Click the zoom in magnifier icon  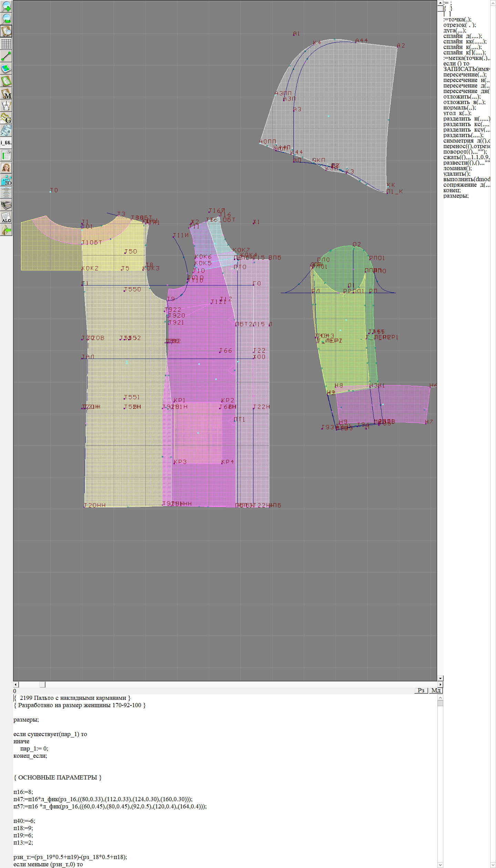tap(6, 6)
